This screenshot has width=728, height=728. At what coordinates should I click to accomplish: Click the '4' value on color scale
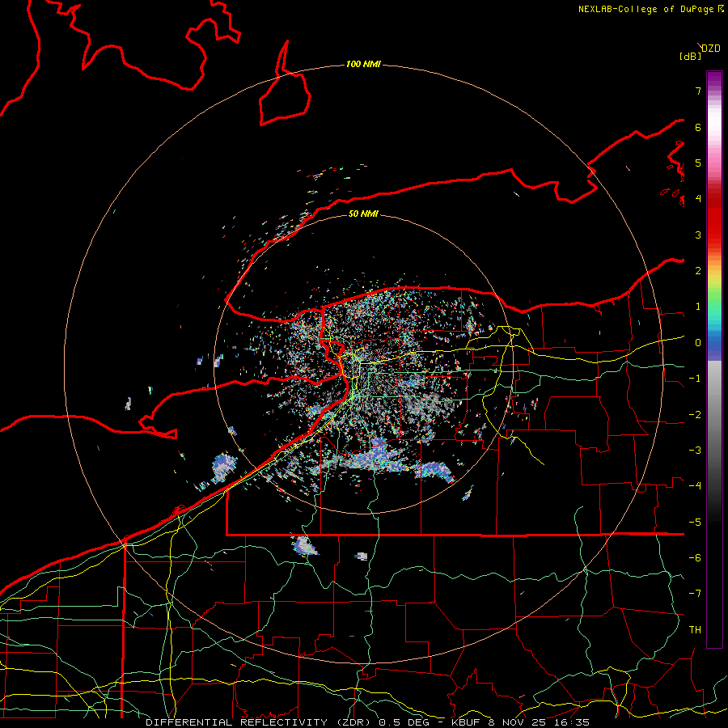(698, 199)
